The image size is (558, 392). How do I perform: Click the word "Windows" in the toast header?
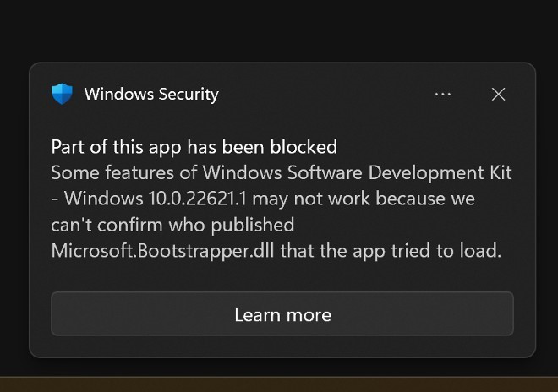(117, 94)
